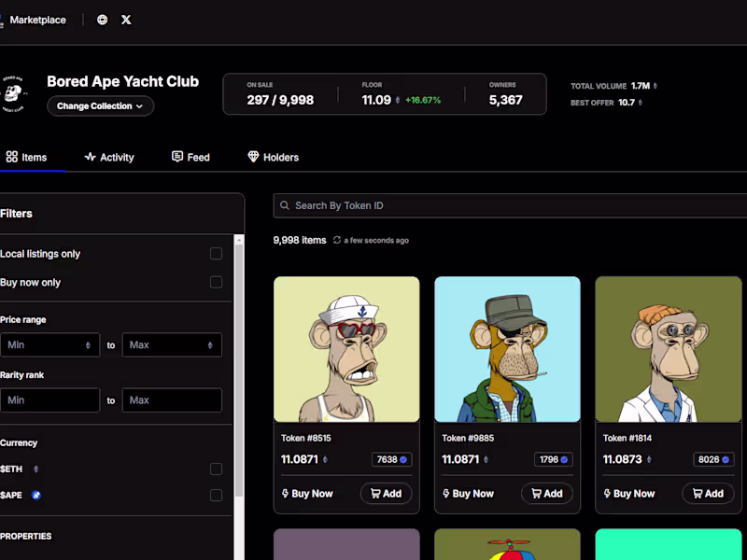Image resolution: width=747 pixels, height=560 pixels.
Task: Enable Local listings only checkbox
Action: [216, 254]
